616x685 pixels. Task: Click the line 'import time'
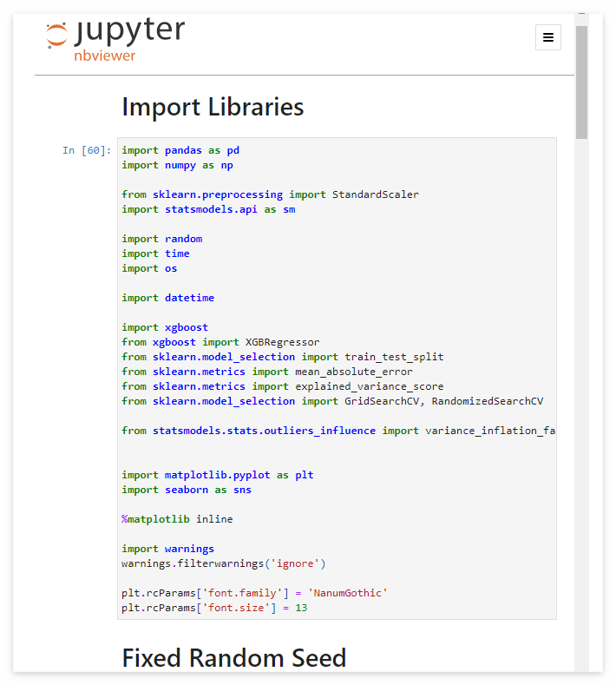[155, 254]
